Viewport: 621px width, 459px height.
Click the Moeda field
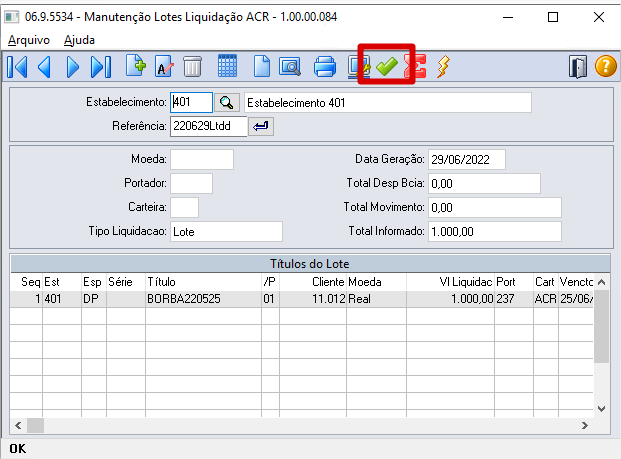[x=202, y=160]
